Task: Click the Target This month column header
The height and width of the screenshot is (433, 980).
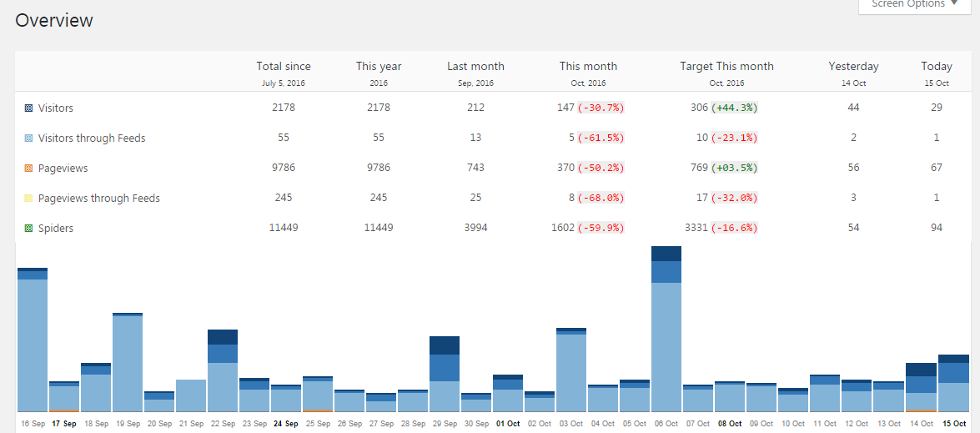Action: click(727, 66)
